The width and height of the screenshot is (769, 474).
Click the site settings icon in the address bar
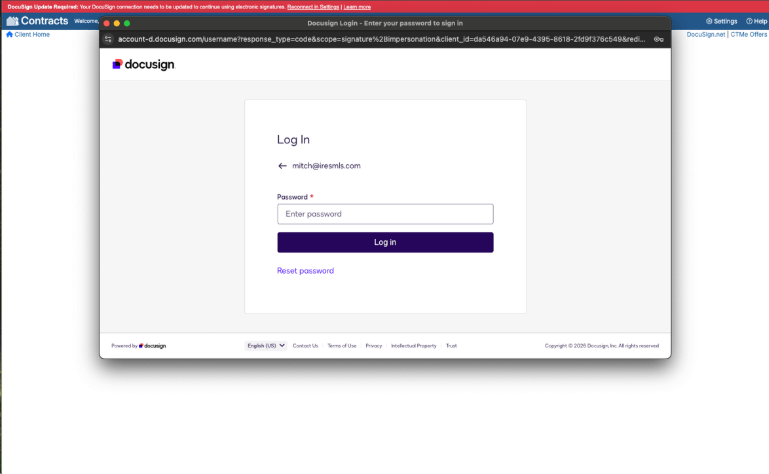(109, 39)
